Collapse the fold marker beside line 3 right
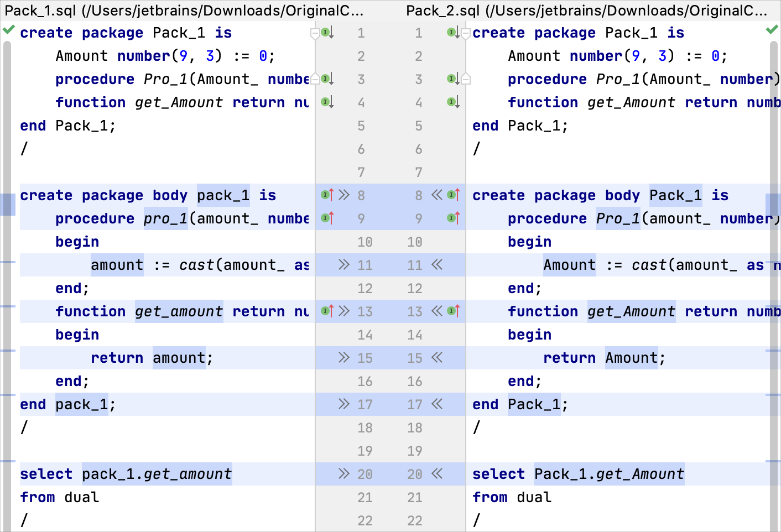The height and width of the screenshot is (532, 781). 466,79
